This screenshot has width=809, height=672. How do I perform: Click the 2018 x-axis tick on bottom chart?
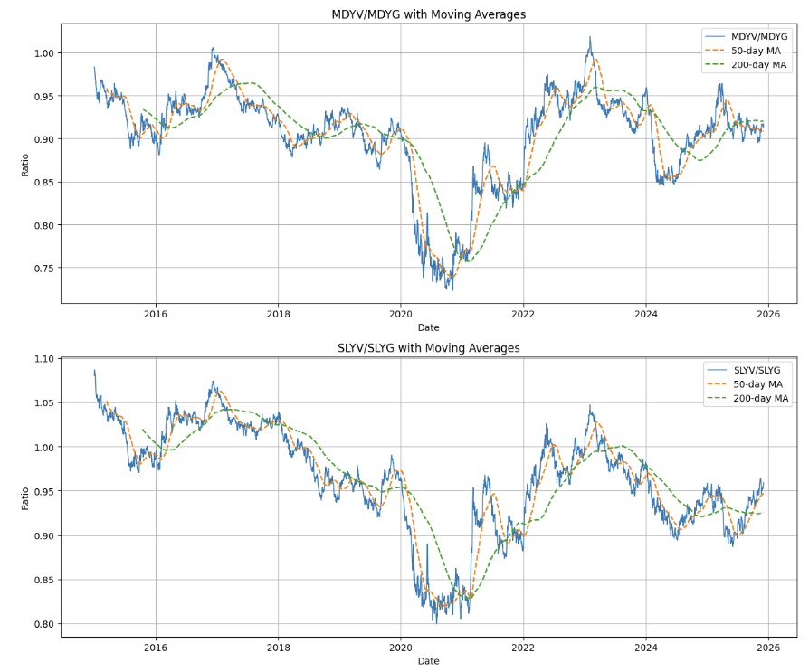278,647
